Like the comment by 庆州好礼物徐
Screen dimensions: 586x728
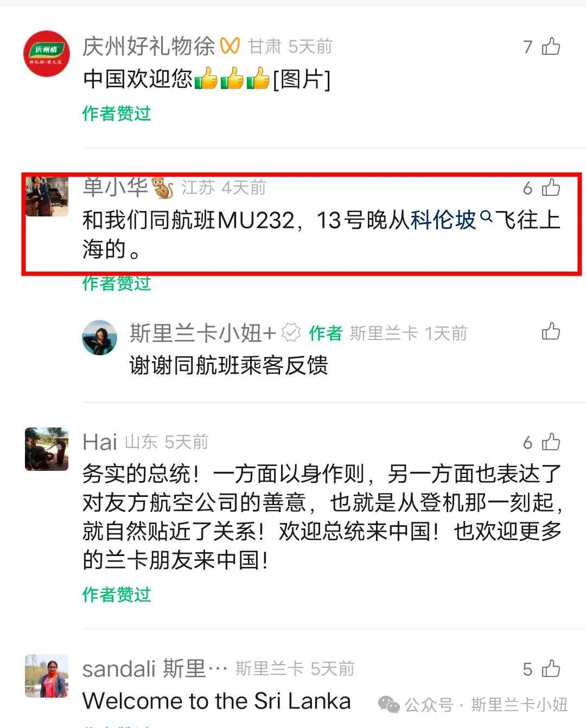coord(551,46)
